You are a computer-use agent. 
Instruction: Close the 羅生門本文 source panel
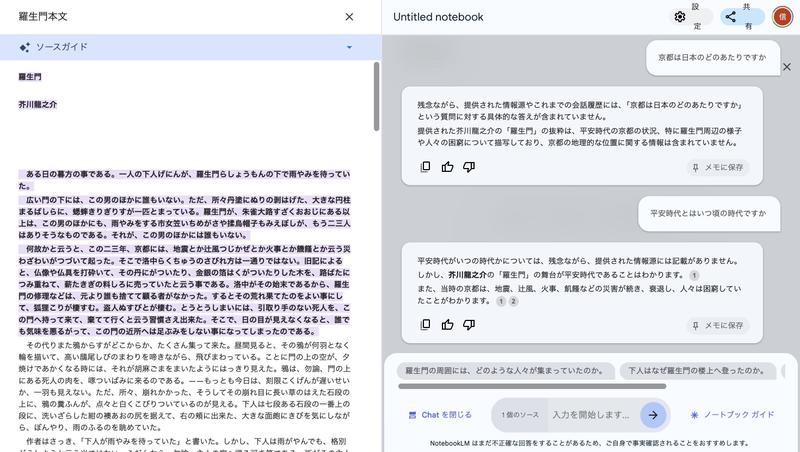[349, 17]
